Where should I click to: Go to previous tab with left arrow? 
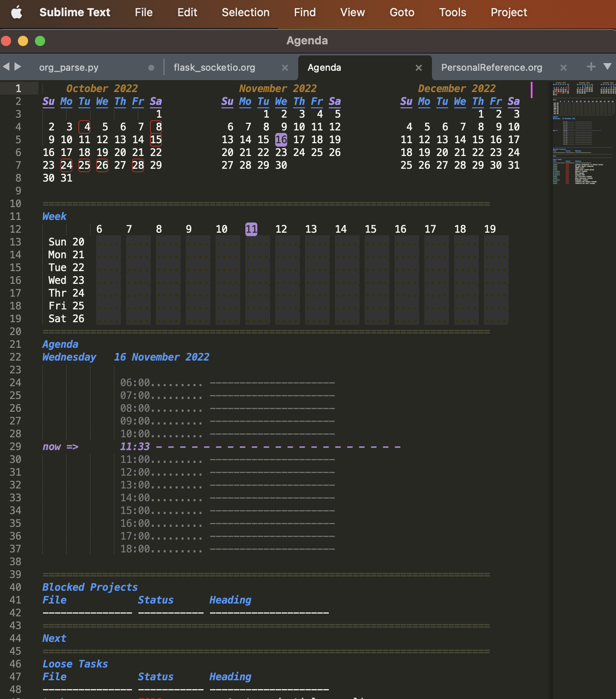pyautogui.click(x=6, y=66)
